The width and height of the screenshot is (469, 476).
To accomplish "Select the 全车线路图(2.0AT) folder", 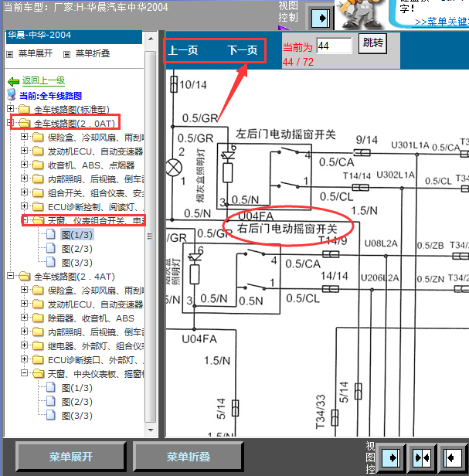I will [x=74, y=124].
